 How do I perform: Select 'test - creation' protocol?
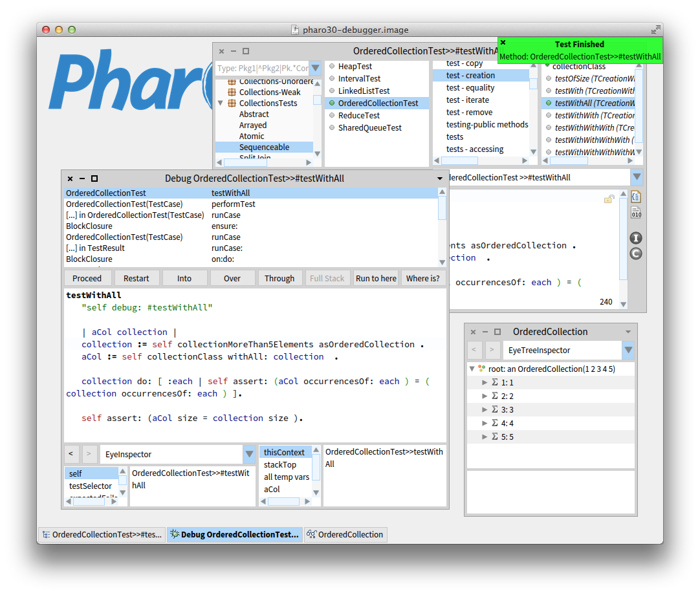pyautogui.click(x=481, y=76)
